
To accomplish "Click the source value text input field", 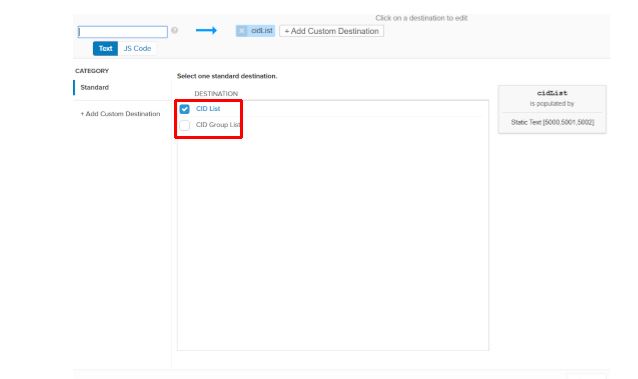I will pos(122,32).
